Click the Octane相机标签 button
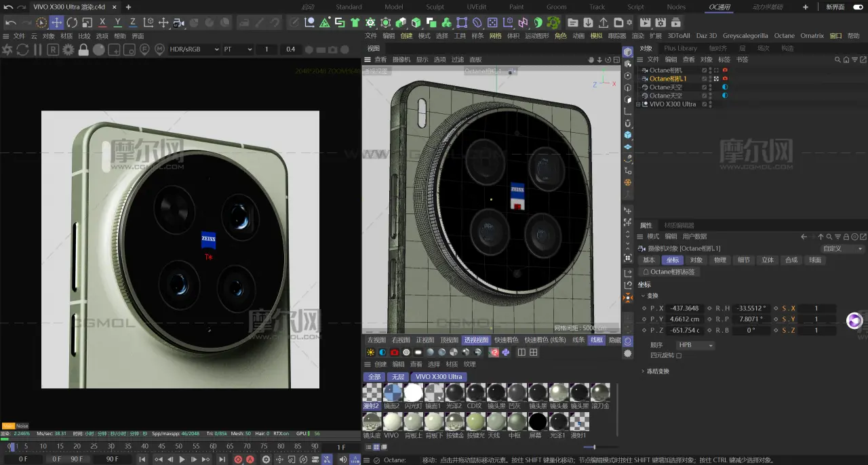Screen dimensions: 868x465 (x=669, y=272)
